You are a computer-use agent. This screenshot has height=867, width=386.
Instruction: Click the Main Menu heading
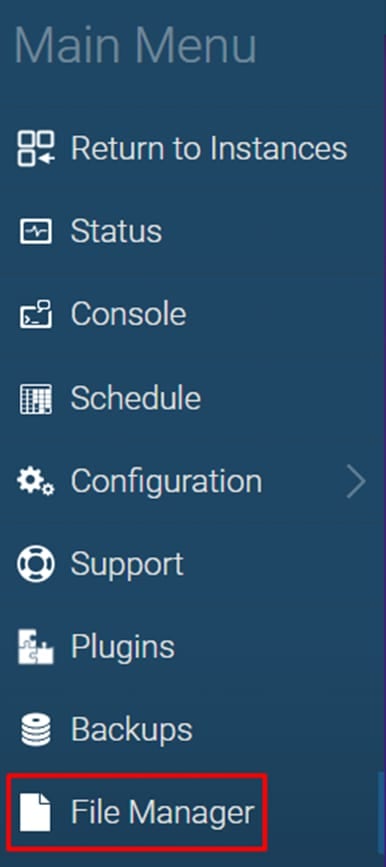[x=135, y=44]
